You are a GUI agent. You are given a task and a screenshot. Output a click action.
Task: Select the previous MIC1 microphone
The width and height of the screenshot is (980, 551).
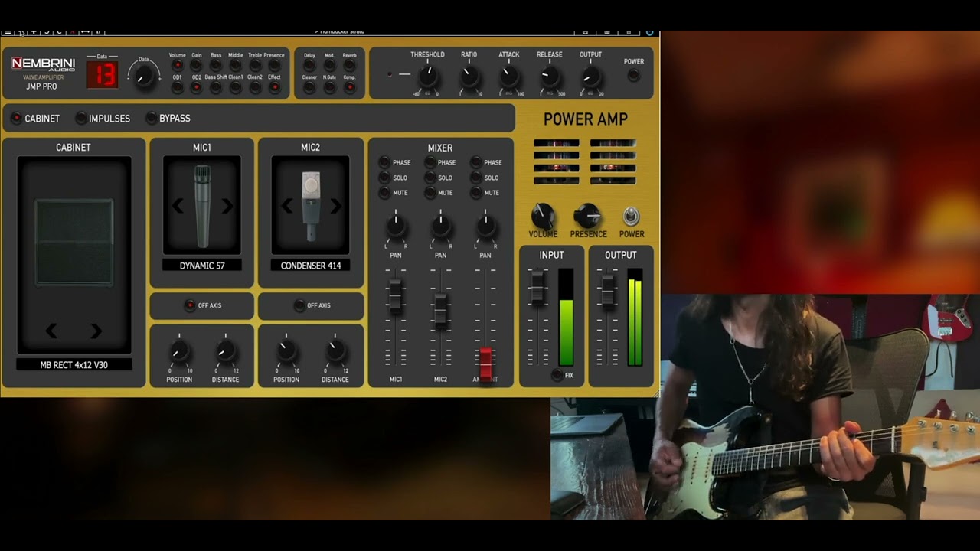178,205
